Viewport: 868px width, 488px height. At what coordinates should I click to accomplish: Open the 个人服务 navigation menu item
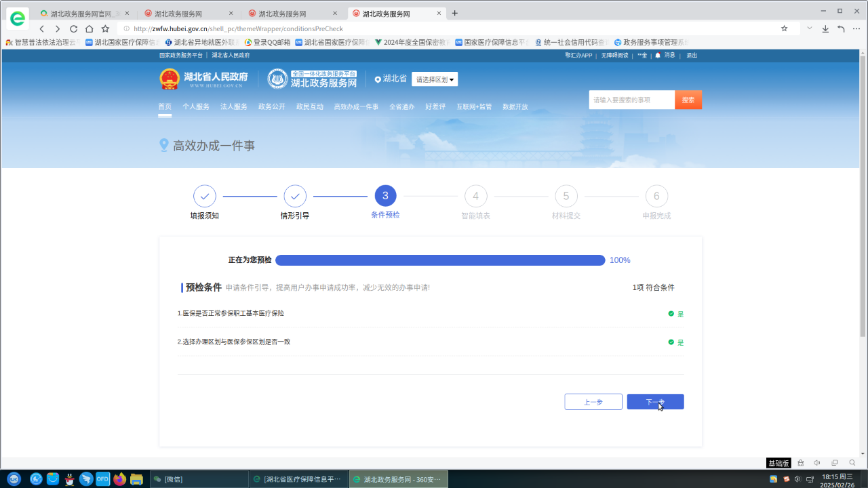click(196, 106)
